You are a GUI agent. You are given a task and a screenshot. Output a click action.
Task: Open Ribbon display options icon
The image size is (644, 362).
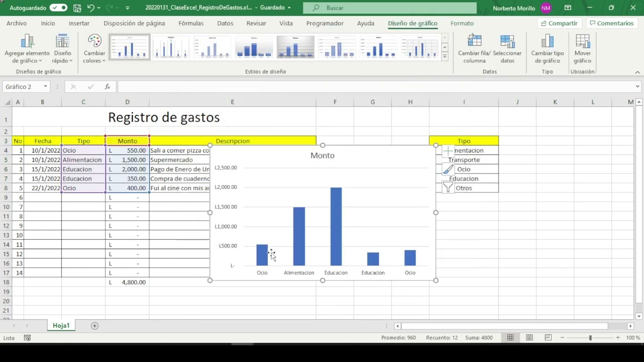point(568,8)
